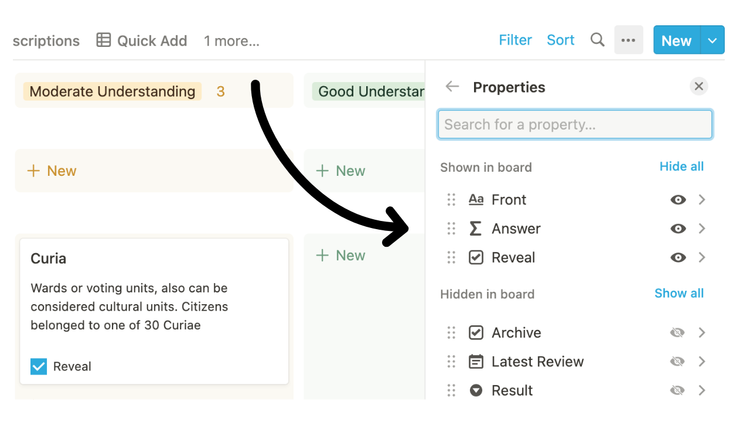Show the Archive property using eye icon
Viewport: 750px width, 422px height.
pos(678,333)
